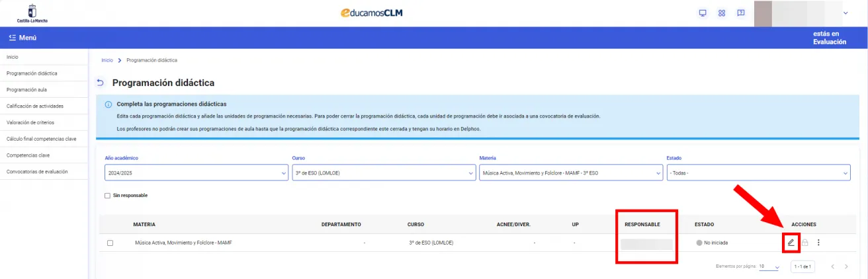
Task: Open Programación aula in the sidebar
Action: pyautogui.click(x=26, y=90)
